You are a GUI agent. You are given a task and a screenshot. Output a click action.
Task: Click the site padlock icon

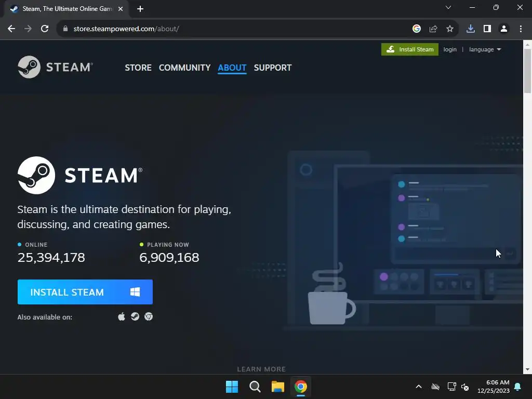(65, 29)
